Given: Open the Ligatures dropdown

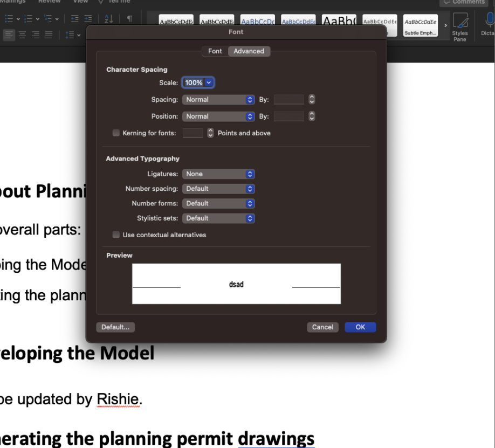Looking at the screenshot, I should (x=218, y=174).
